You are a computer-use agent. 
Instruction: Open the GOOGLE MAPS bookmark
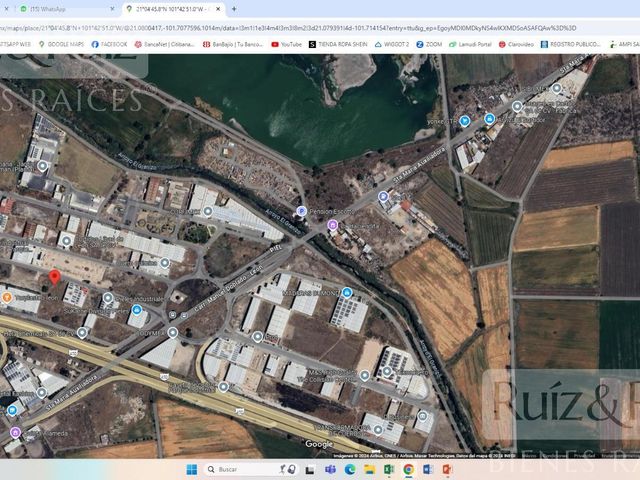[x=61, y=44]
